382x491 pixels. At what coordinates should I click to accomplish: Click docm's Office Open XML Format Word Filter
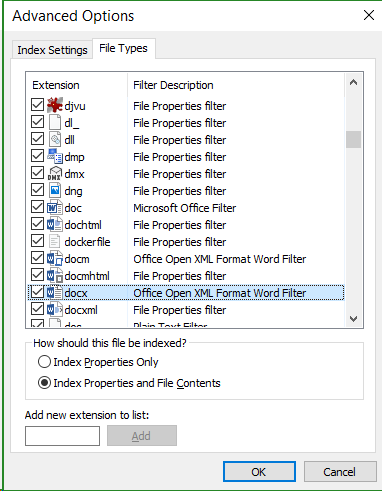[220, 259]
